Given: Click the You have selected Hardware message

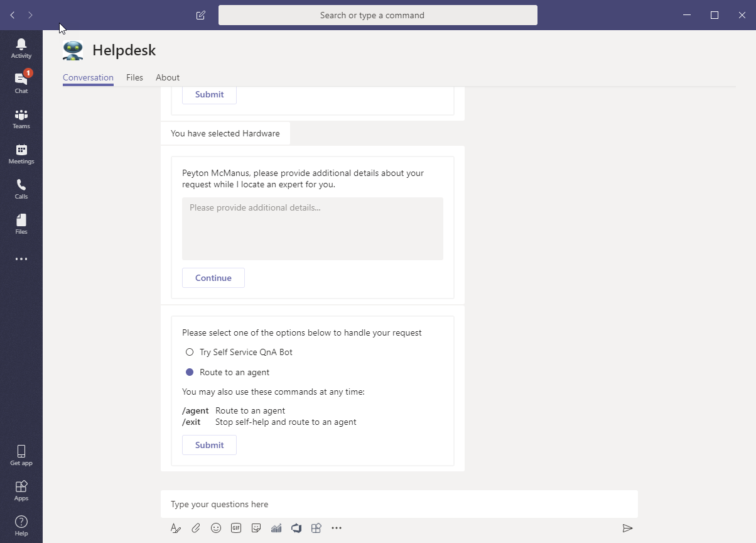Looking at the screenshot, I should pyautogui.click(x=225, y=133).
